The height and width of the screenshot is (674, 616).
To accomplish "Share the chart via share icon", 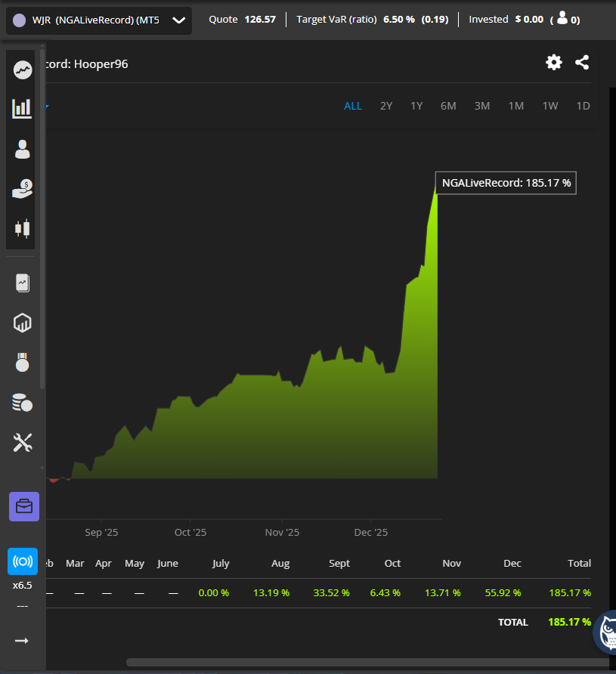I will click(582, 63).
